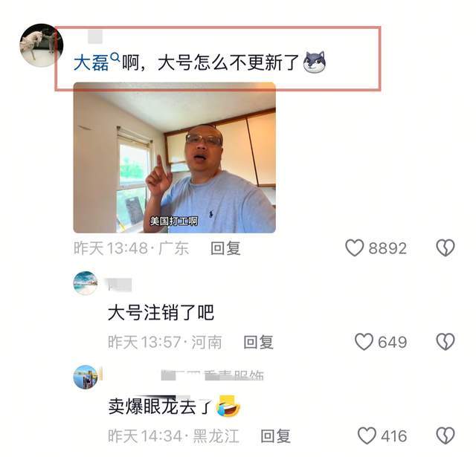Tap the search icon beside 大磊
This screenshot has width=476, height=457.
click(115, 57)
